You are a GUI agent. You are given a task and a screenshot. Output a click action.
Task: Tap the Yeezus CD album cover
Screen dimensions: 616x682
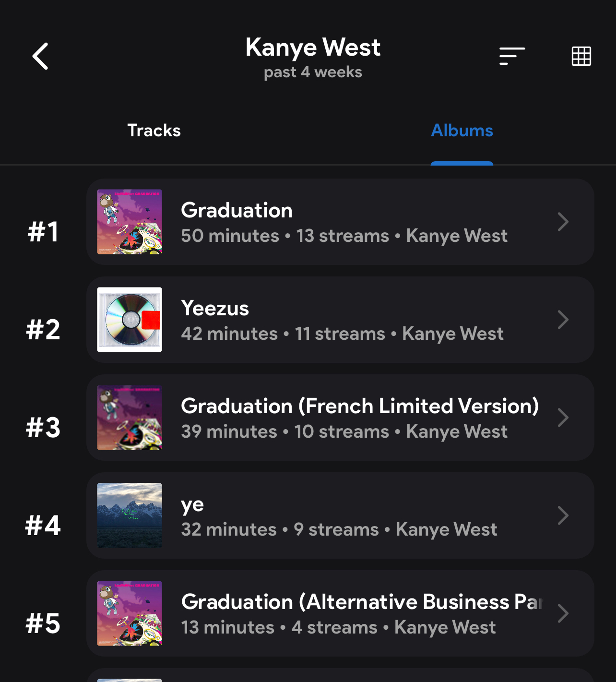click(130, 320)
